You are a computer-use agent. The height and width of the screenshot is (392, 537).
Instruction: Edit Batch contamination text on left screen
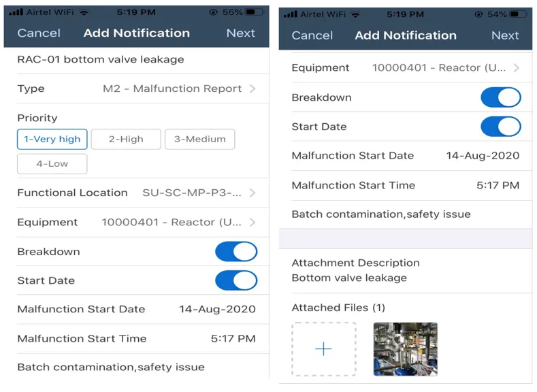pos(111,367)
